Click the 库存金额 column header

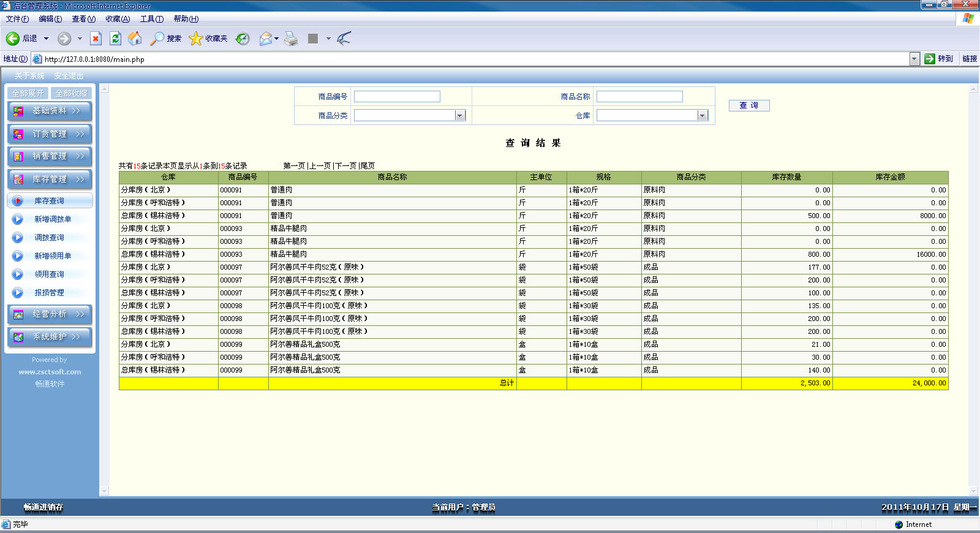890,177
